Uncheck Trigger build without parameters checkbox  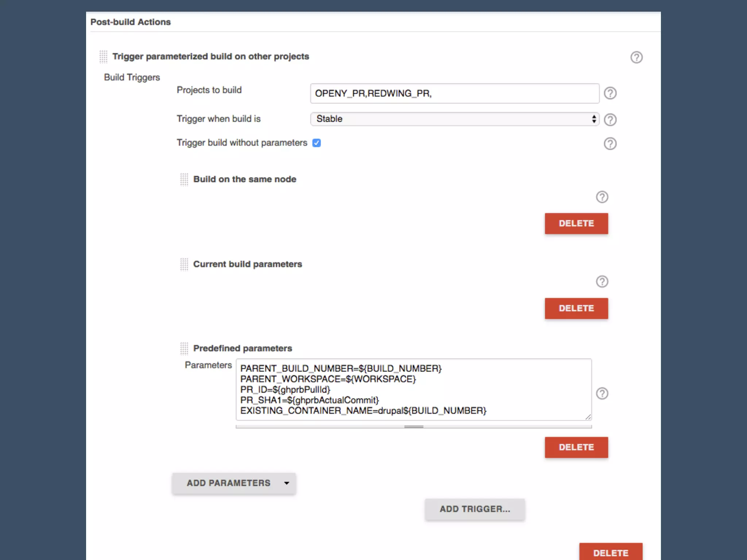317,143
